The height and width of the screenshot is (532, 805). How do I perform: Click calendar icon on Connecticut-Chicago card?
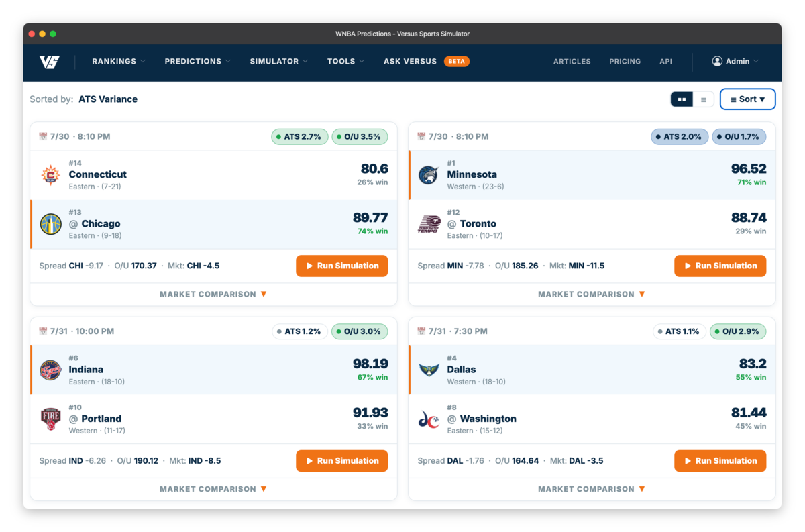click(x=44, y=136)
